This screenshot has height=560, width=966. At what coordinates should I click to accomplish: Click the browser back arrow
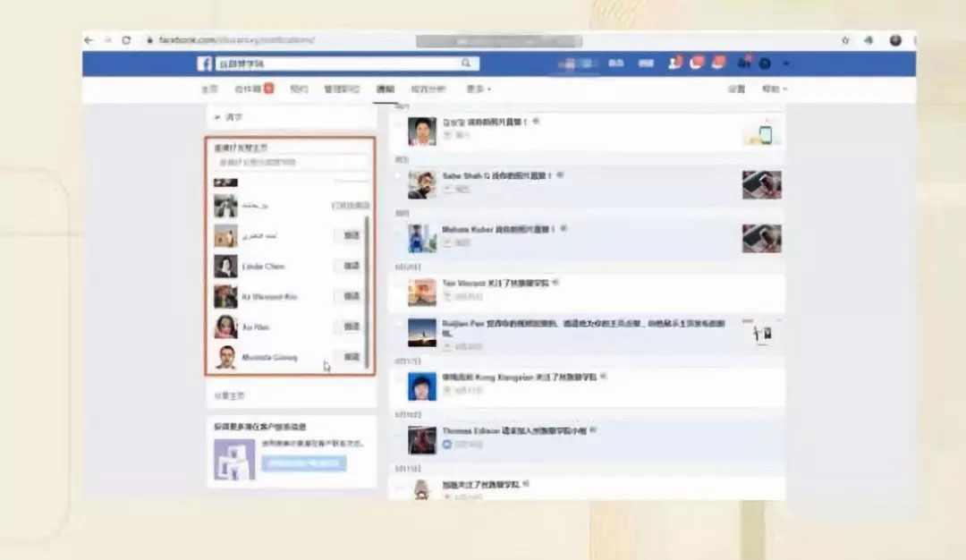point(87,40)
